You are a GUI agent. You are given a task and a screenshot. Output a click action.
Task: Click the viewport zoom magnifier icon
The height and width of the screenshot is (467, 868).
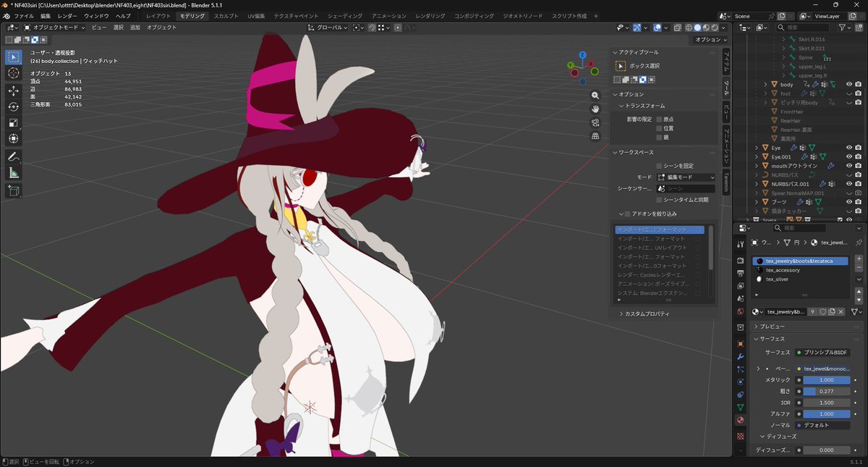pos(595,96)
